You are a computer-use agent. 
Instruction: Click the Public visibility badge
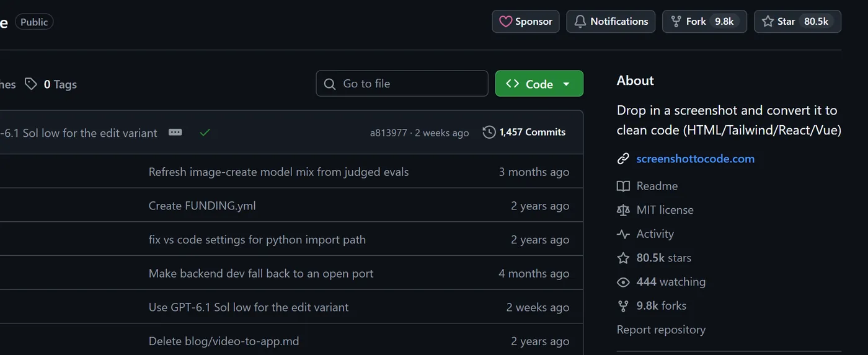34,22
